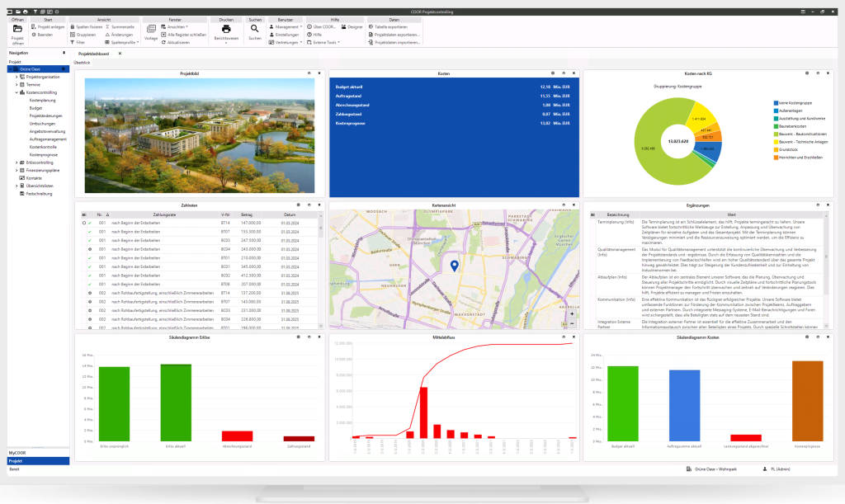845x504 pixels.
Task: Open a project with Projekt öffnen
Action: (x=17, y=33)
